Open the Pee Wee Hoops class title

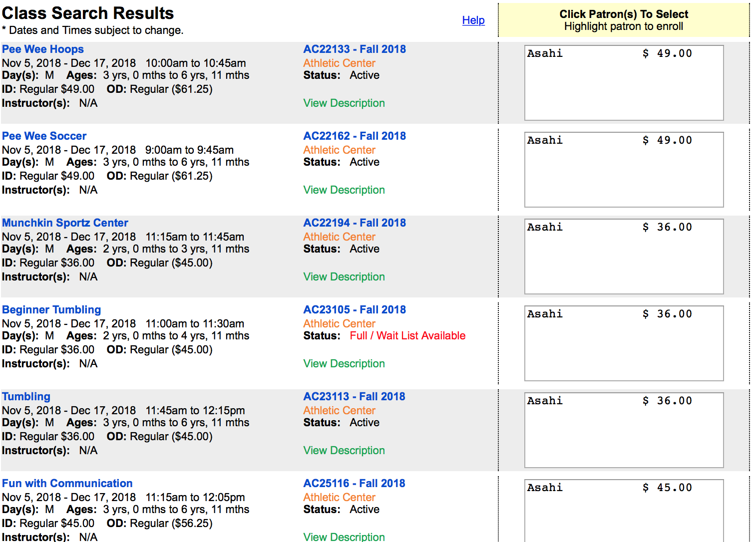(43, 49)
